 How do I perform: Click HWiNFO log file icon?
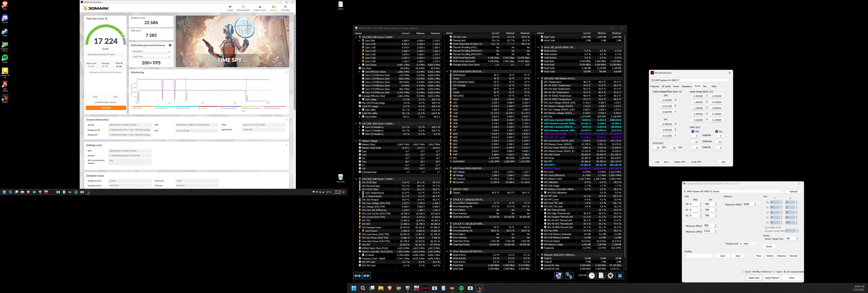[601, 276]
